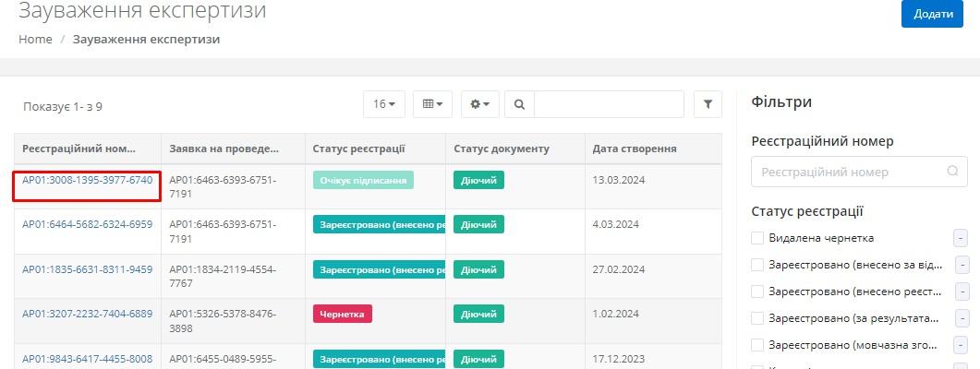Expand the table columns grid dropdown

coord(432,104)
